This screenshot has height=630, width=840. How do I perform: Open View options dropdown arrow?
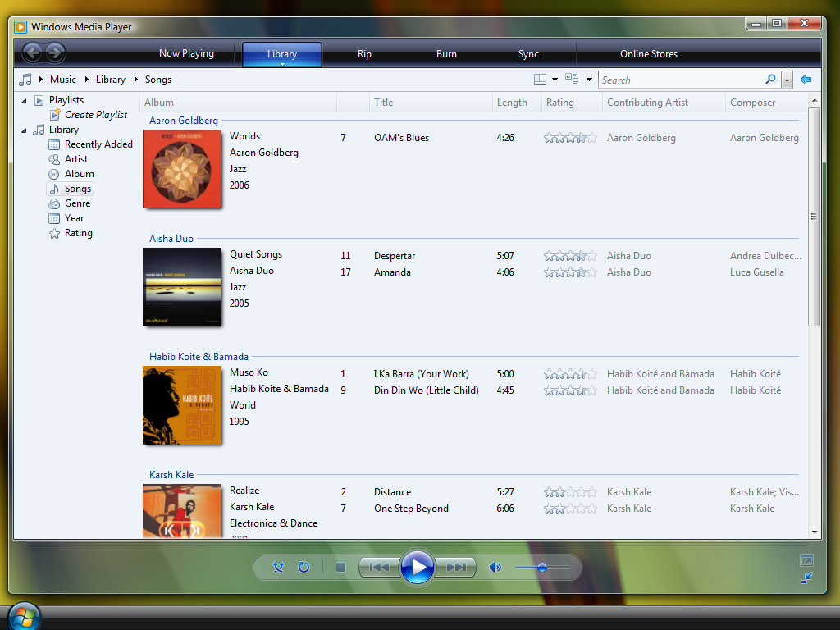(x=589, y=80)
